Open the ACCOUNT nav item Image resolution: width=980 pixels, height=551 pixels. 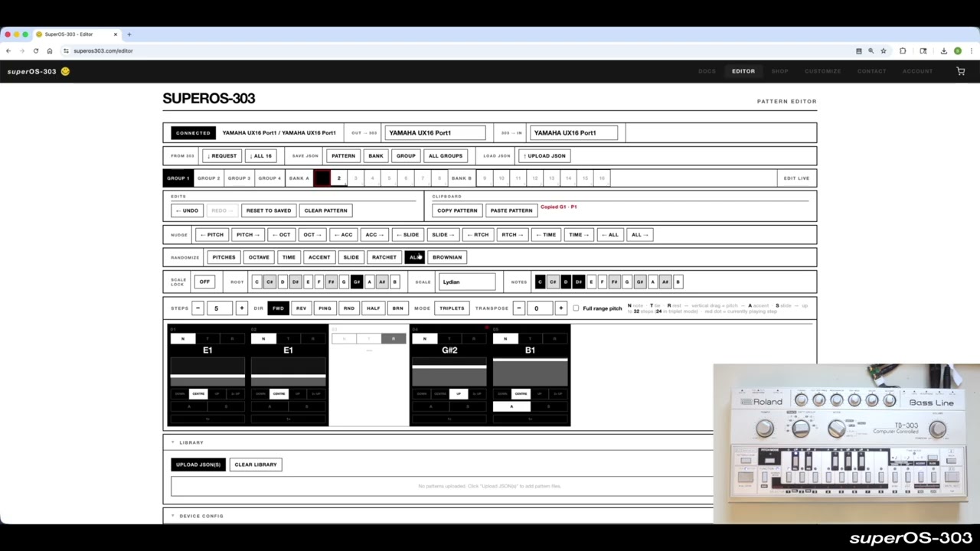[x=917, y=71]
